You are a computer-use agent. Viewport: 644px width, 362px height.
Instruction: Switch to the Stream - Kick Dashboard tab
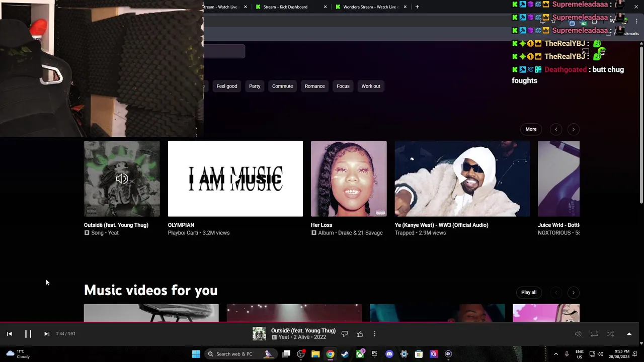285,7
